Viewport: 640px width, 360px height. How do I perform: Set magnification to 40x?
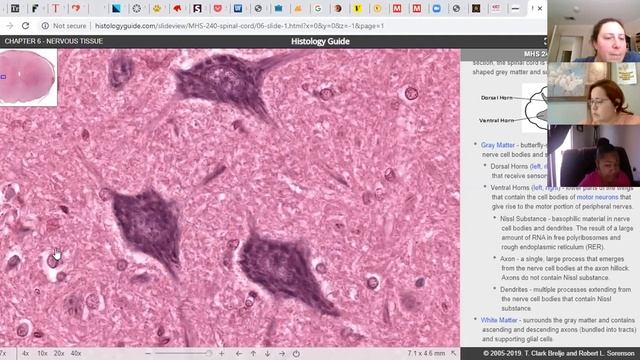(76, 353)
